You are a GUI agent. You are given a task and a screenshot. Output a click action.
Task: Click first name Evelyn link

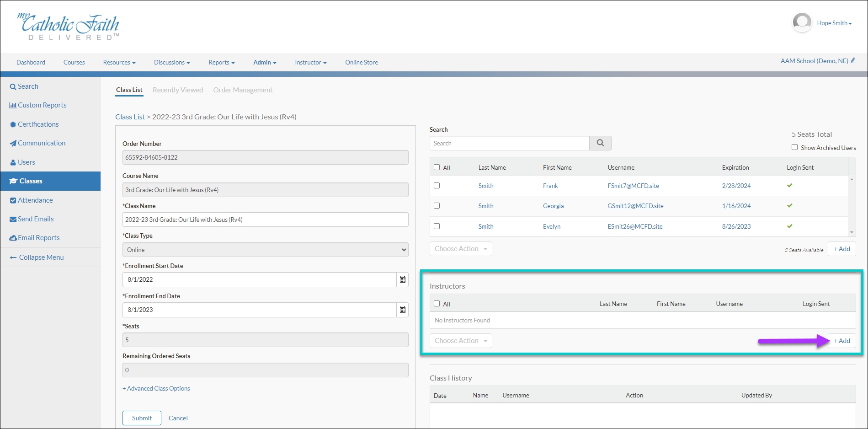click(552, 226)
